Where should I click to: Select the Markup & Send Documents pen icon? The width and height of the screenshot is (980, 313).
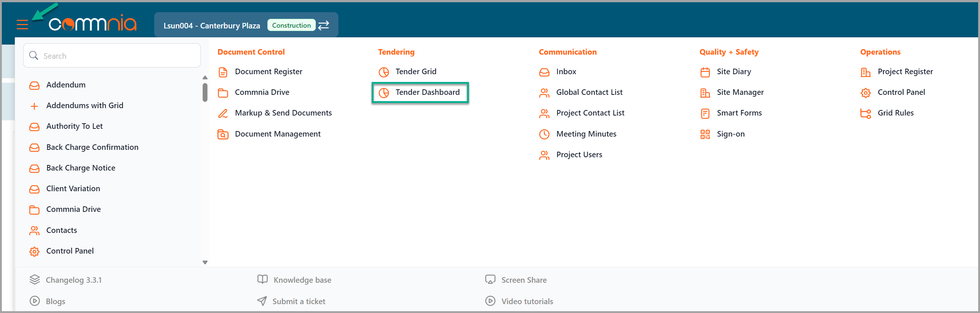point(223,113)
